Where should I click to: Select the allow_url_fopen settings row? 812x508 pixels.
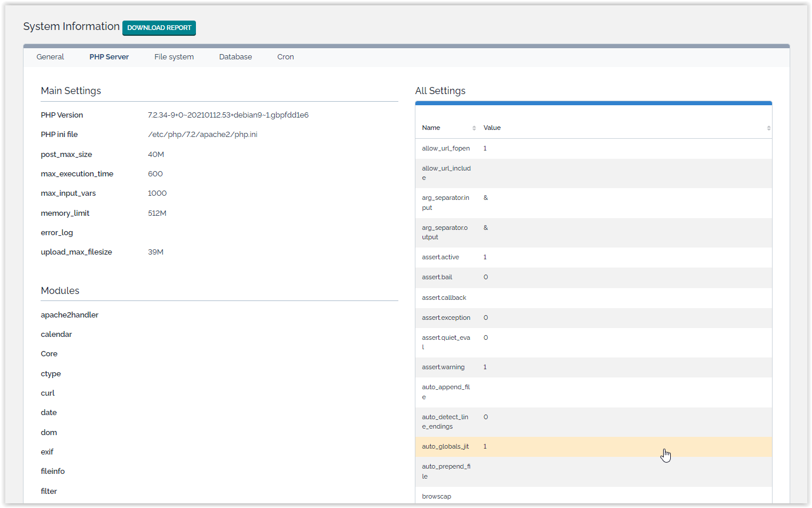coord(593,148)
